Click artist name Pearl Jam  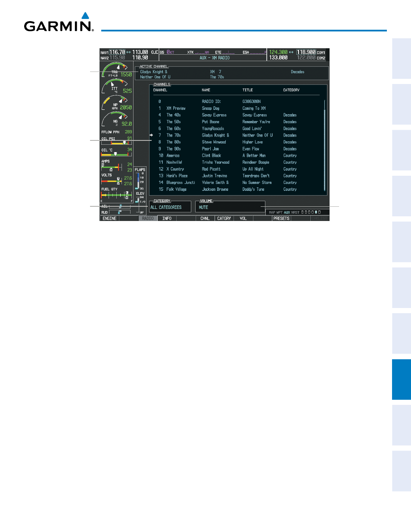pos(210,149)
